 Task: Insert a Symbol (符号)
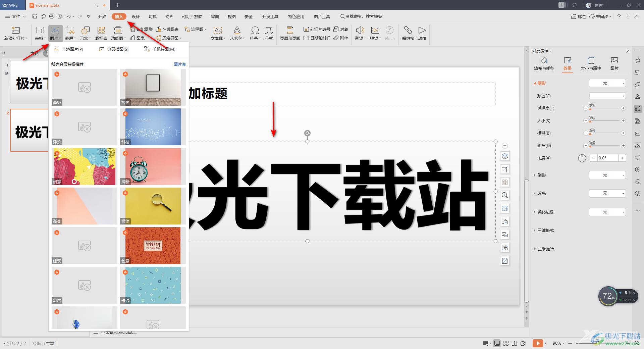[255, 34]
